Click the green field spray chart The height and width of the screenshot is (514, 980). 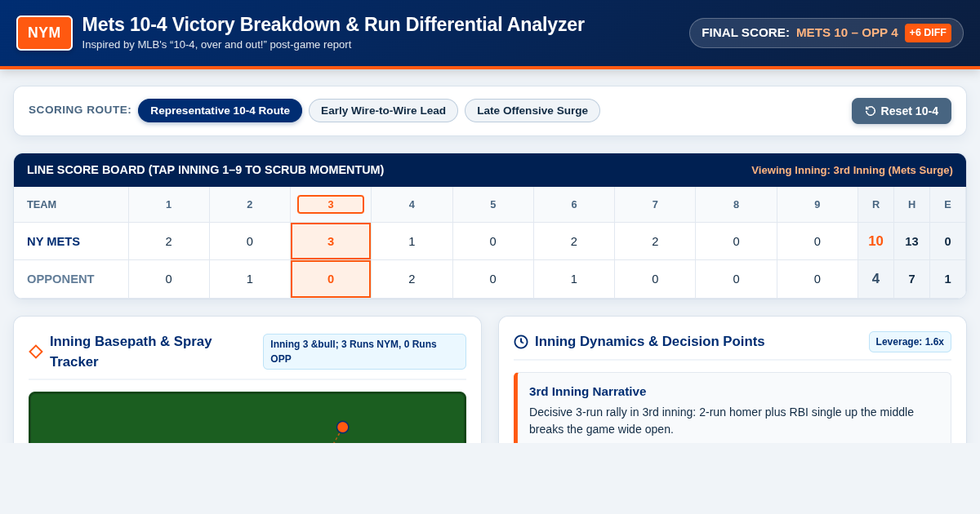[247, 418]
